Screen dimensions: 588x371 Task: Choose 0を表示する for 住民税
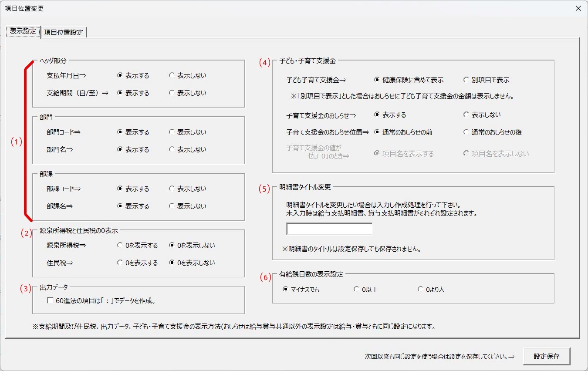tap(138, 263)
